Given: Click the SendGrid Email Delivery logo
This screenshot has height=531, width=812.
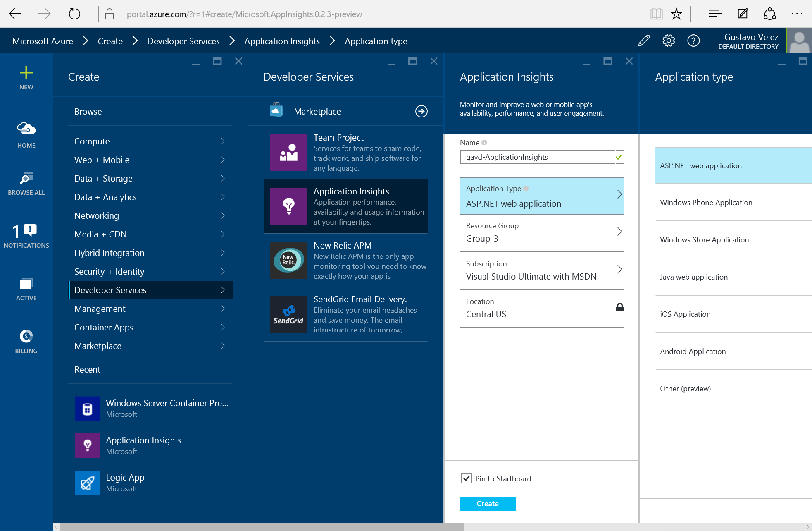Looking at the screenshot, I should 288,314.
